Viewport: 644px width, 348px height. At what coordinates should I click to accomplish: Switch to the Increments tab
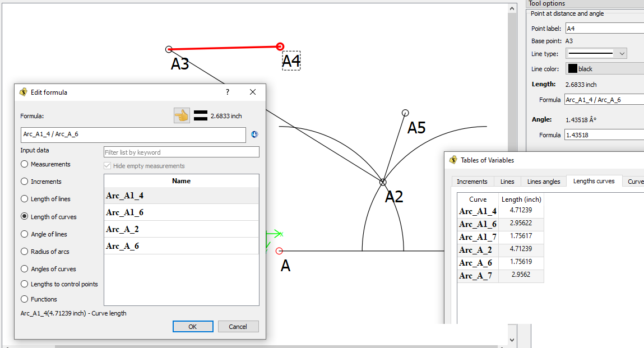tap(472, 182)
